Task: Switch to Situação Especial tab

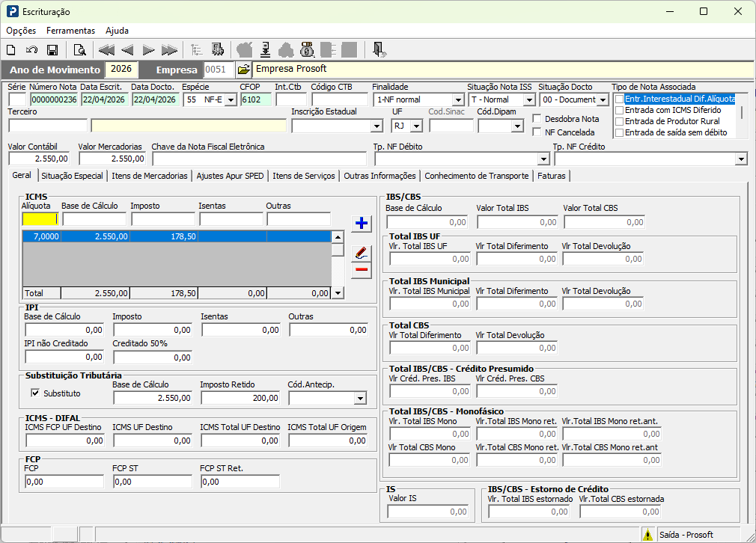Action: 73,176
